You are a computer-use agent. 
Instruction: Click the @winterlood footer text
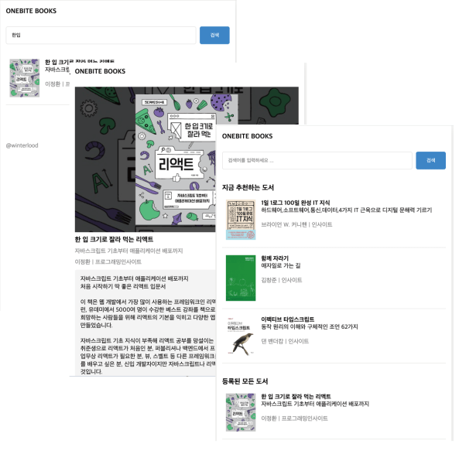coord(22,145)
